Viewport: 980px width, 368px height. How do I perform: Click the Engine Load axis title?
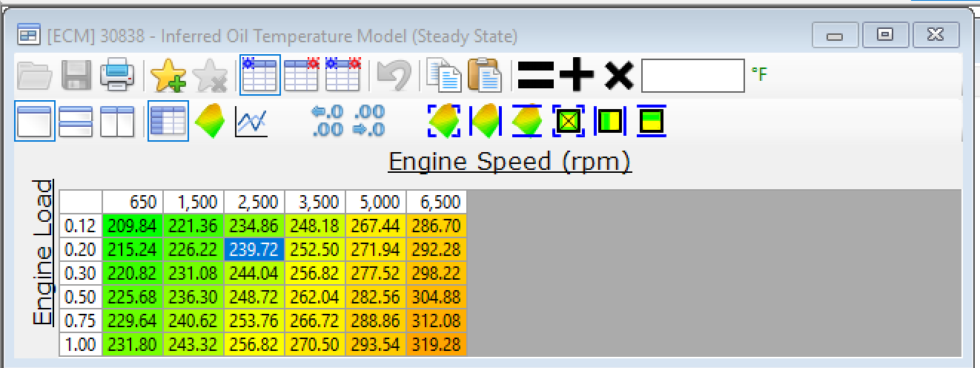pos(44,252)
